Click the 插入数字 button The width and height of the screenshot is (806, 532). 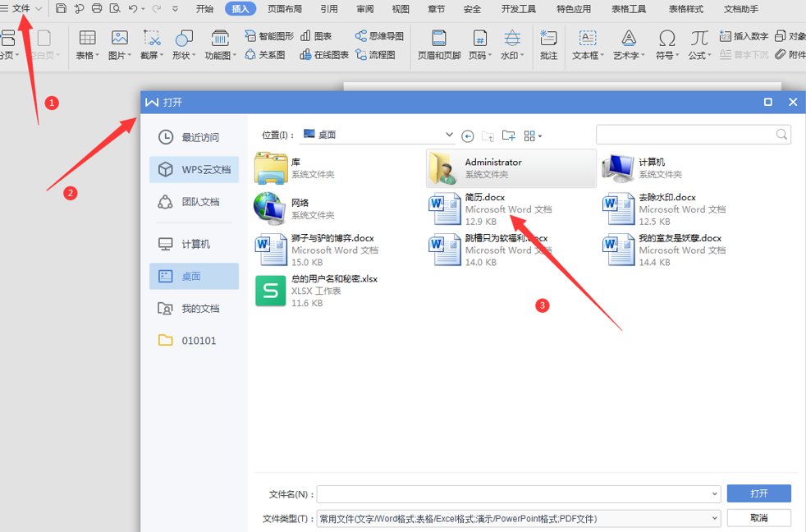[x=744, y=36]
